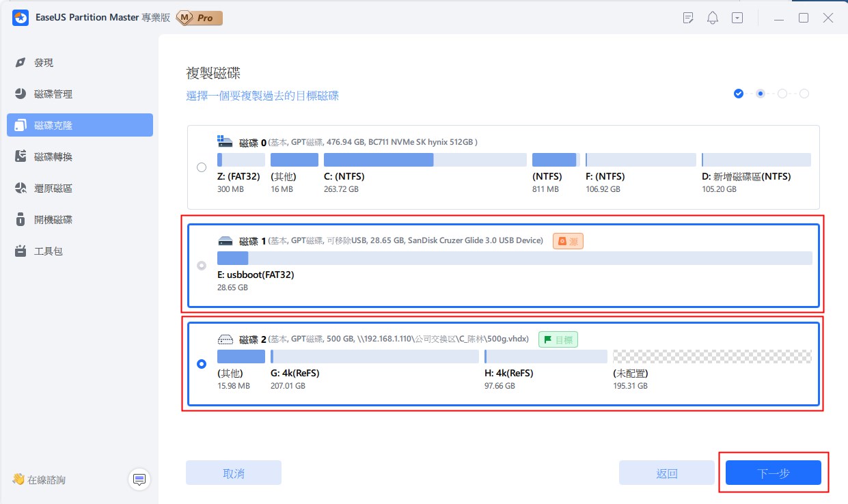Image resolution: width=848 pixels, height=504 pixels.
Task: Open the task notes icon in title bar
Action: click(689, 18)
